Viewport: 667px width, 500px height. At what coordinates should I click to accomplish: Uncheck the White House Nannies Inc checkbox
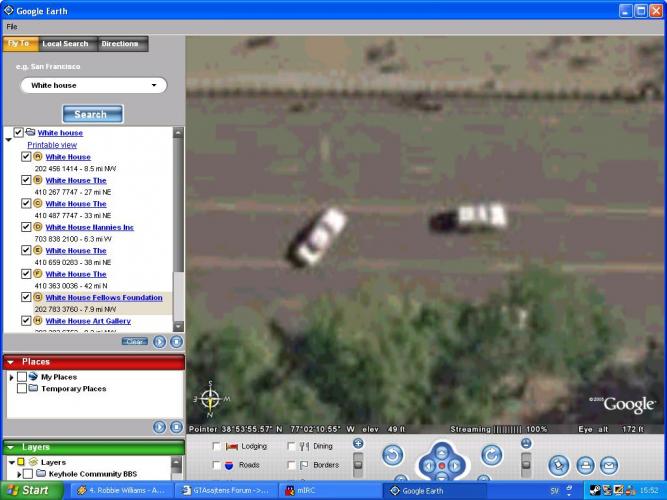[x=26, y=227]
